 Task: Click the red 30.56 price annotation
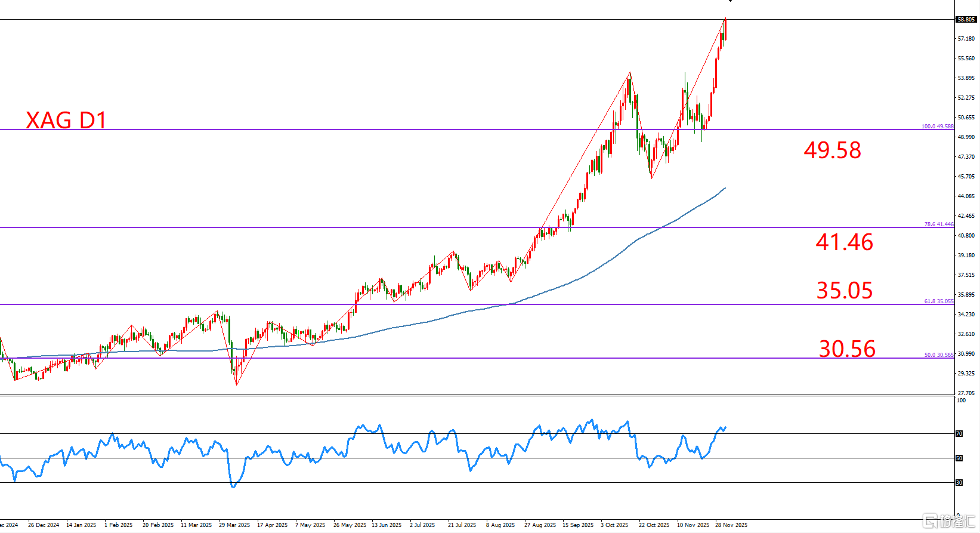click(847, 349)
